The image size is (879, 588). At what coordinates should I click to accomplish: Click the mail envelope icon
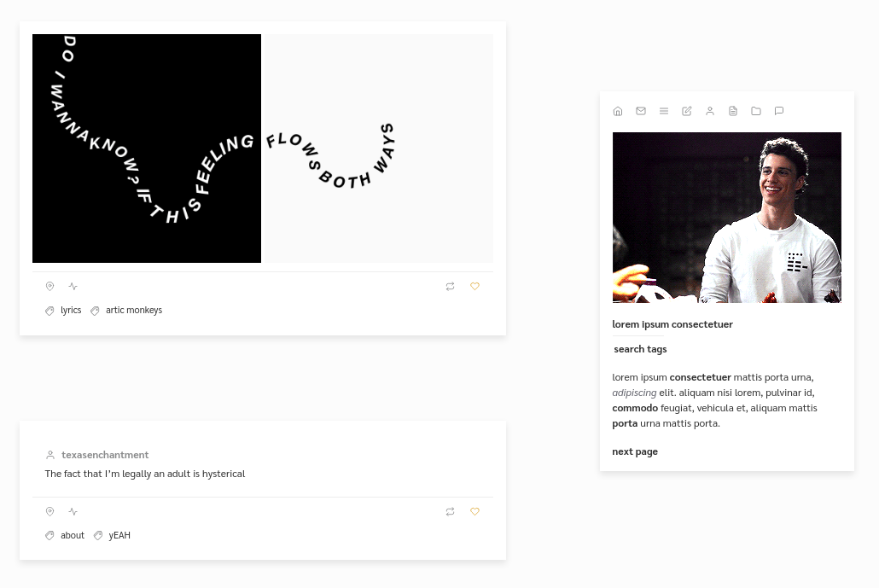(641, 111)
